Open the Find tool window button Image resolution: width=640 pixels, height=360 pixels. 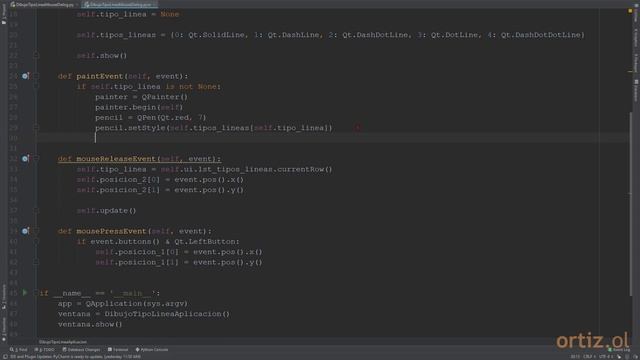pyautogui.click(x=19, y=350)
